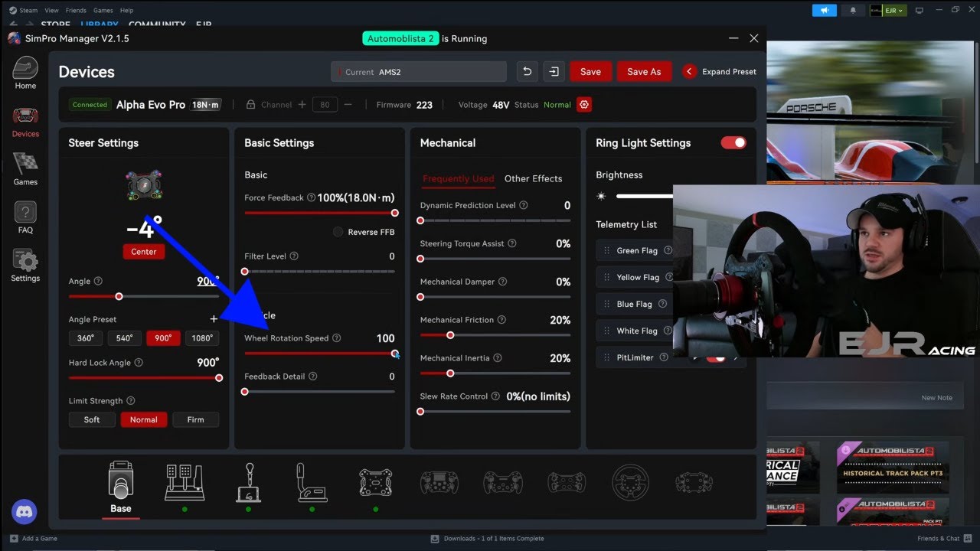This screenshot has width=980, height=551.
Task: Open the Current AMS2 preset field
Action: point(419,72)
